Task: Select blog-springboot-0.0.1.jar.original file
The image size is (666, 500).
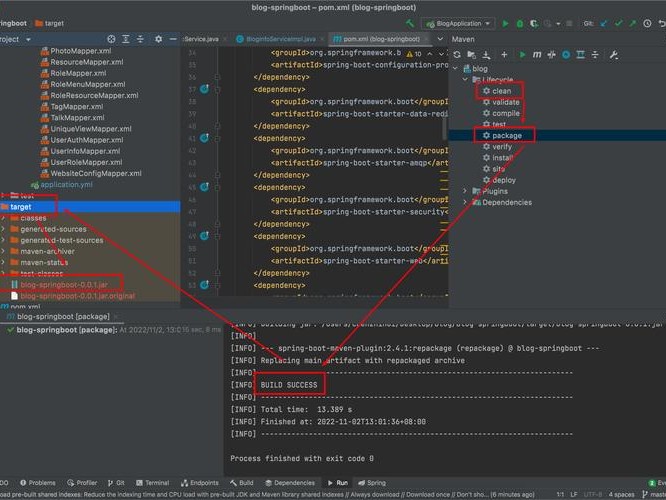Action: click(72, 296)
